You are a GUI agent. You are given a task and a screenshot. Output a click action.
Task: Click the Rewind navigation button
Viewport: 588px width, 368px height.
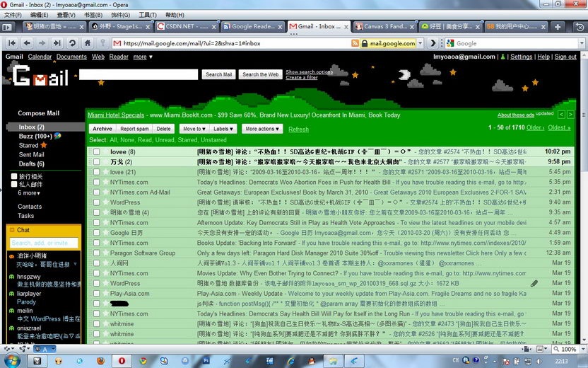coord(12,43)
